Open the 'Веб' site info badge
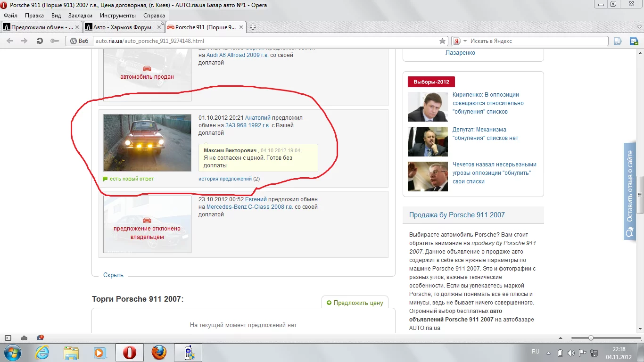The image size is (644, 362). 79,41
